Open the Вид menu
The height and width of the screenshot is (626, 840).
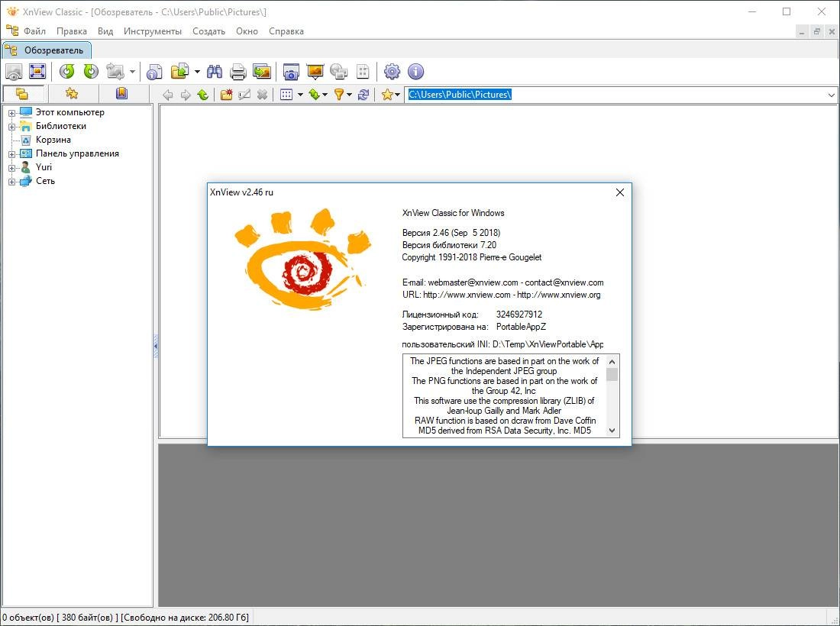(105, 31)
